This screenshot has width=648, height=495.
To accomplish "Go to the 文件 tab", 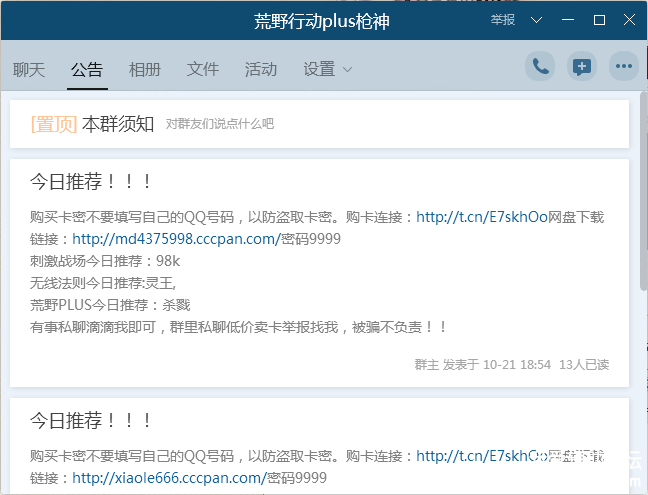I will 202,69.
